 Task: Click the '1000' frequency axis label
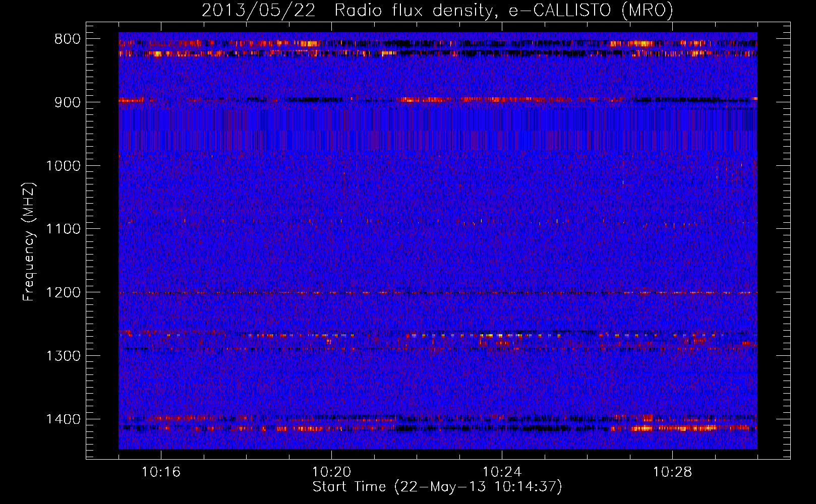pyautogui.click(x=64, y=166)
